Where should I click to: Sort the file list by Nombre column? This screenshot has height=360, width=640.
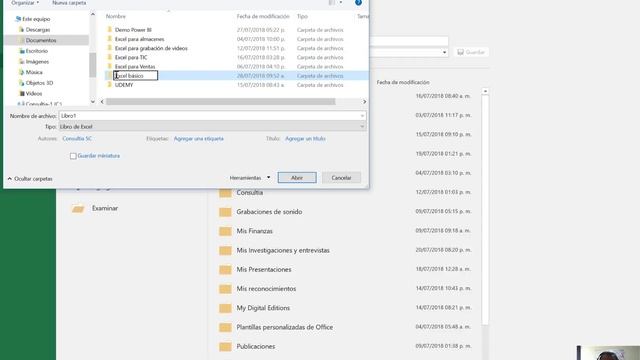click(x=116, y=16)
